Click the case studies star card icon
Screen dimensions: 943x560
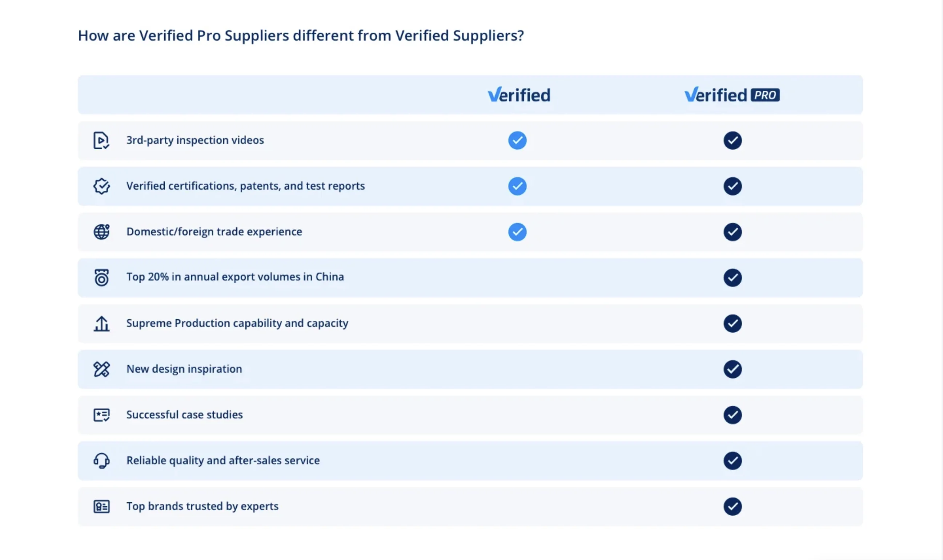pos(101,415)
